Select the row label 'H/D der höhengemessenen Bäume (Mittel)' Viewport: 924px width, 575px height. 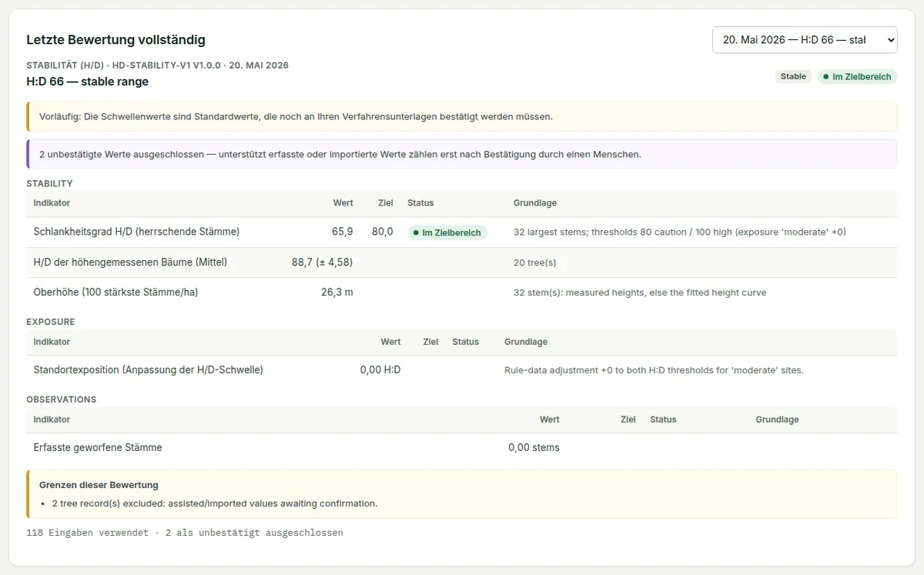[130, 262]
